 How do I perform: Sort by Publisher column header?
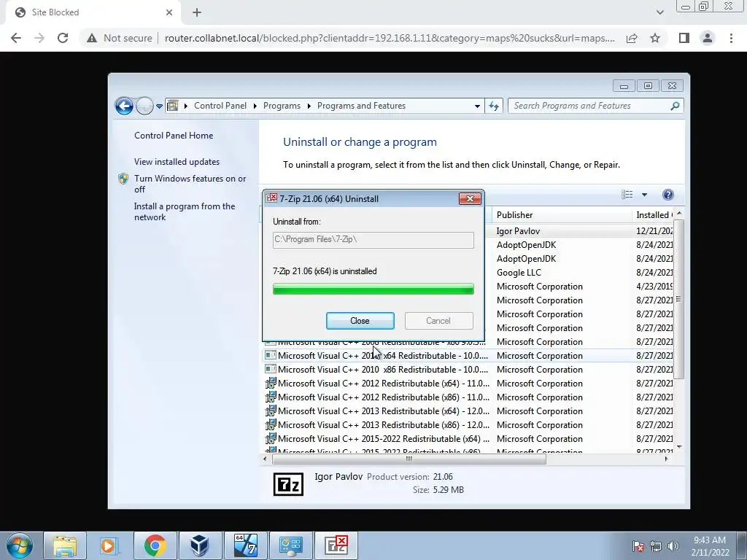coord(562,215)
